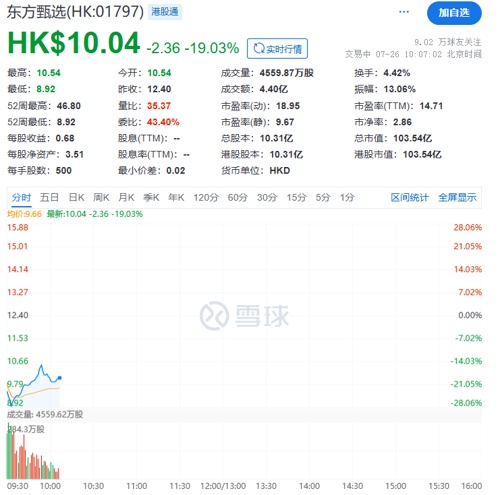The height and width of the screenshot is (495, 500).
Task: Click the 成交量 value 4559.87万股
Action: [287, 73]
